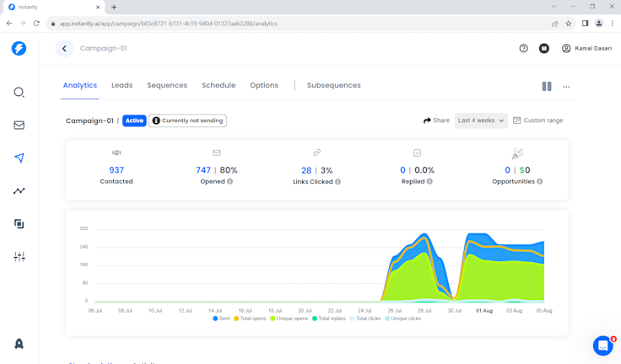Viewport: 621px width, 364px height.
Task: Click the Instantly lightning logo
Action: pyautogui.click(x=19, y=48)
